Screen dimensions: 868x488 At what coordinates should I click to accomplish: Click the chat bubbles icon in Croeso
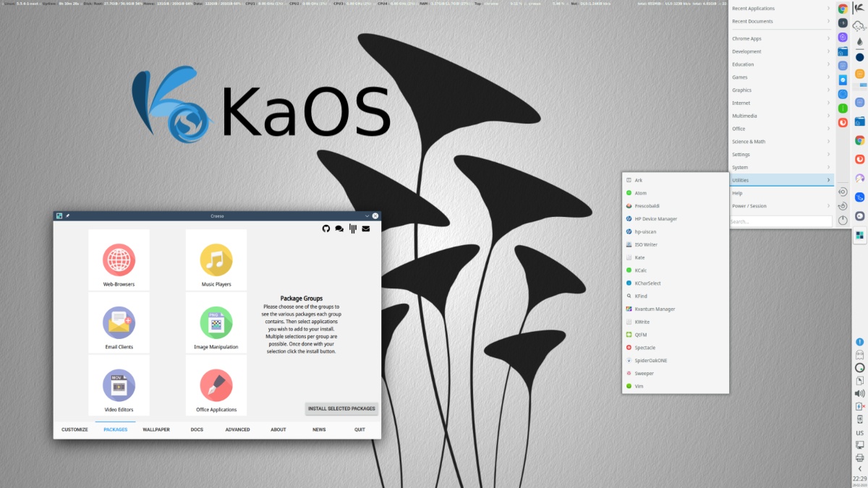(x=339, y=228)
